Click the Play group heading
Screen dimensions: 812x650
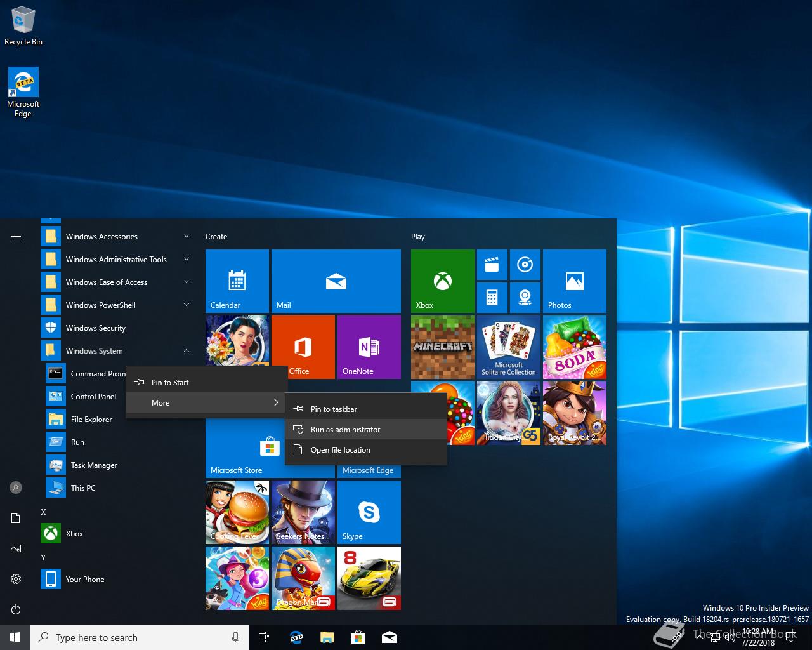coord(418,237)
